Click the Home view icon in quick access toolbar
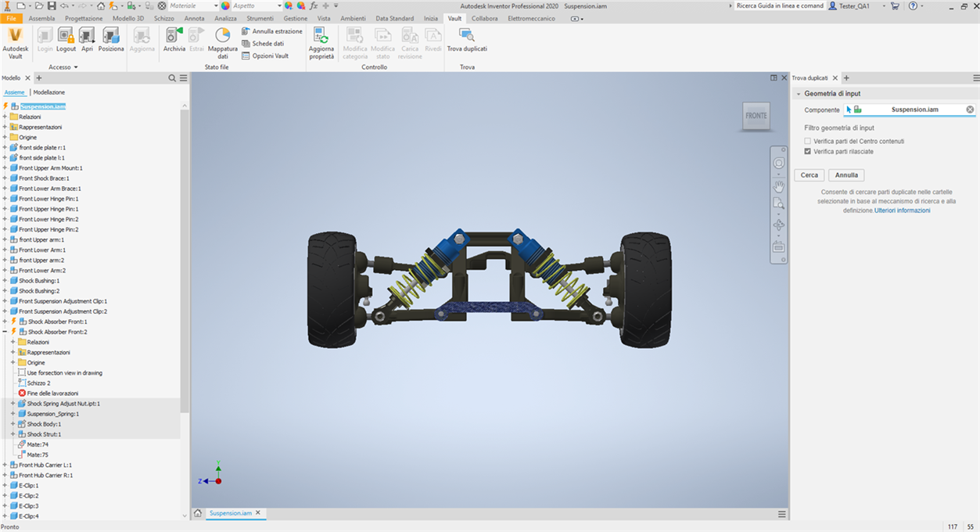The image size is (980, 532). coord(101,5)
